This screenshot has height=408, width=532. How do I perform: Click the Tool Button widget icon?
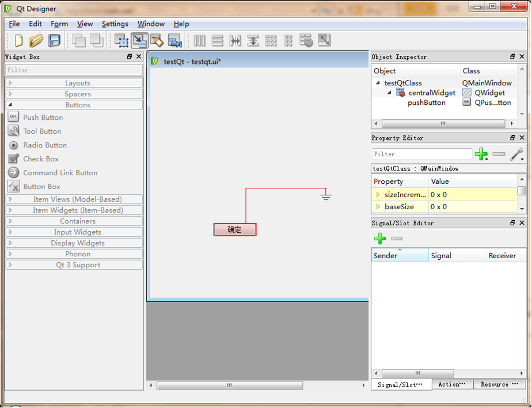click(x=13, y=131)
